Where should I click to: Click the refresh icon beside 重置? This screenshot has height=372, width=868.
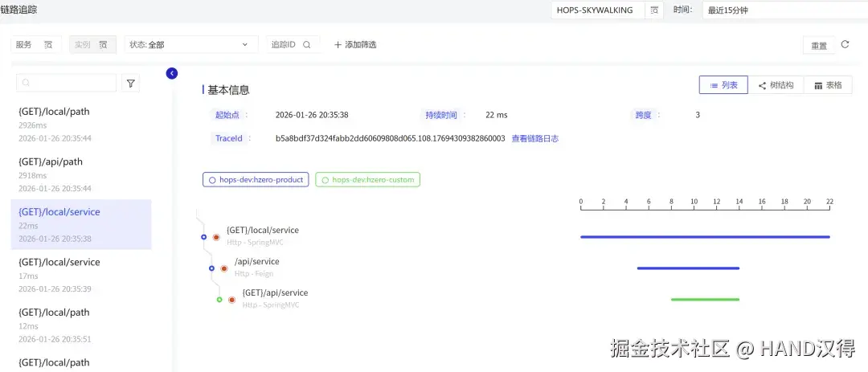845,45
